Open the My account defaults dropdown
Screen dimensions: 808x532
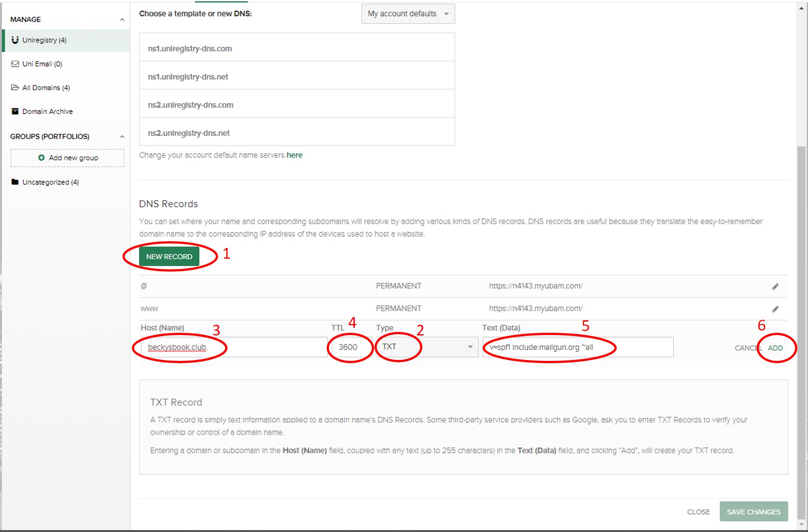[x=408, y=14]
